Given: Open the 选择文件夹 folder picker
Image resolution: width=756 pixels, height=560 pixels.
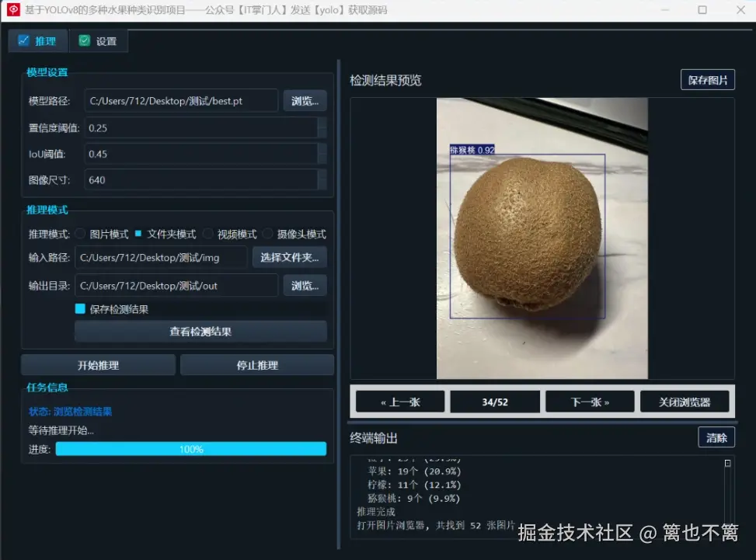Looking at the screenshot, I should 289,257.
